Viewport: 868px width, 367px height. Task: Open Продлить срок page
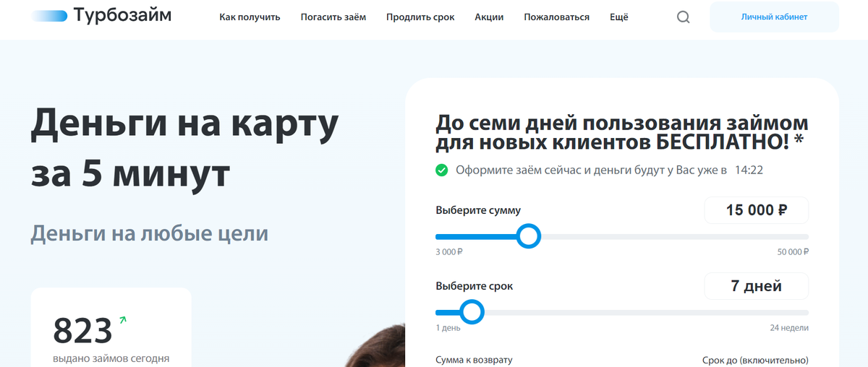pyautogui.click(x=420, y=17)
